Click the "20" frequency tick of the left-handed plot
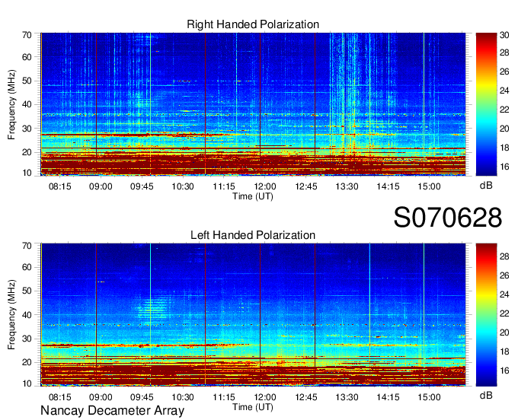The width and height of the screenshot is (518, 420). click(27, 362)
